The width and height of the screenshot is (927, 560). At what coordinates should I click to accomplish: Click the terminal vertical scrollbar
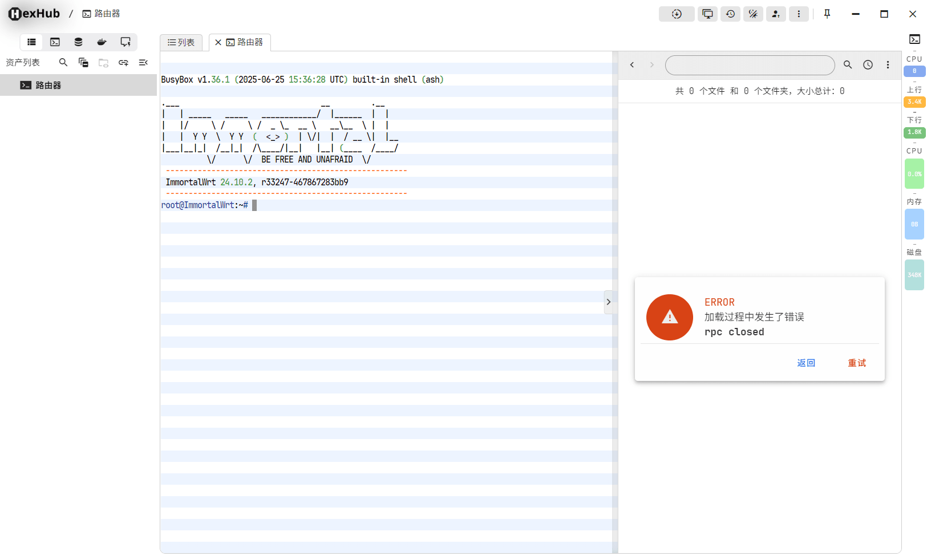click(615, 302)
